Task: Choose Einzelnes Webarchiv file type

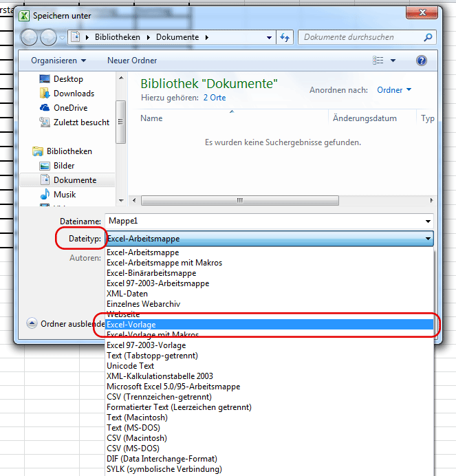Action: tap(270, 304)
